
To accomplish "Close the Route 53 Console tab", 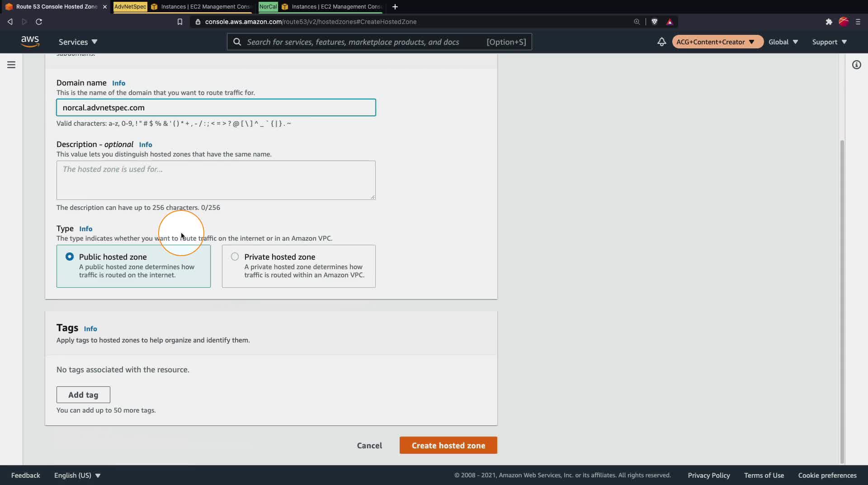I will [105, 7].
